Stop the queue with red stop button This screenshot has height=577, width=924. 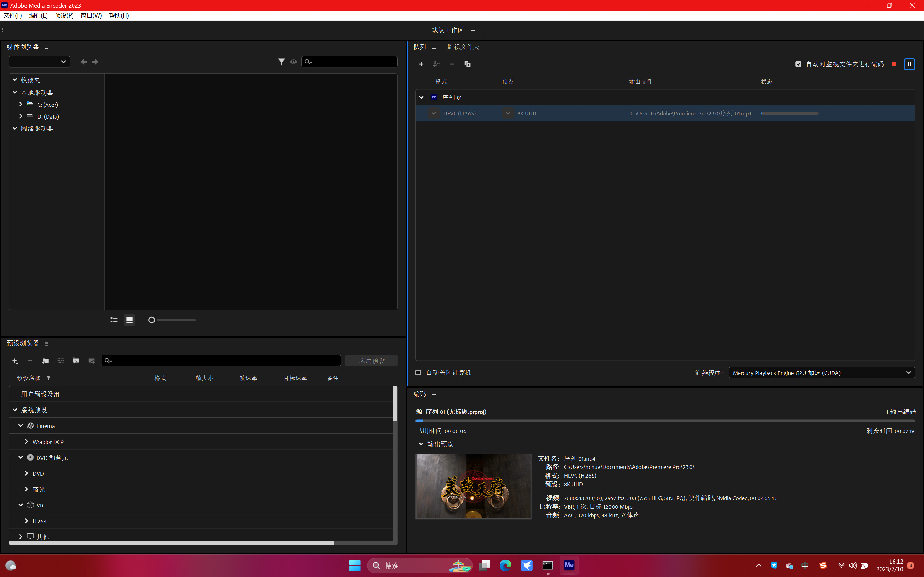pos(894,64)
